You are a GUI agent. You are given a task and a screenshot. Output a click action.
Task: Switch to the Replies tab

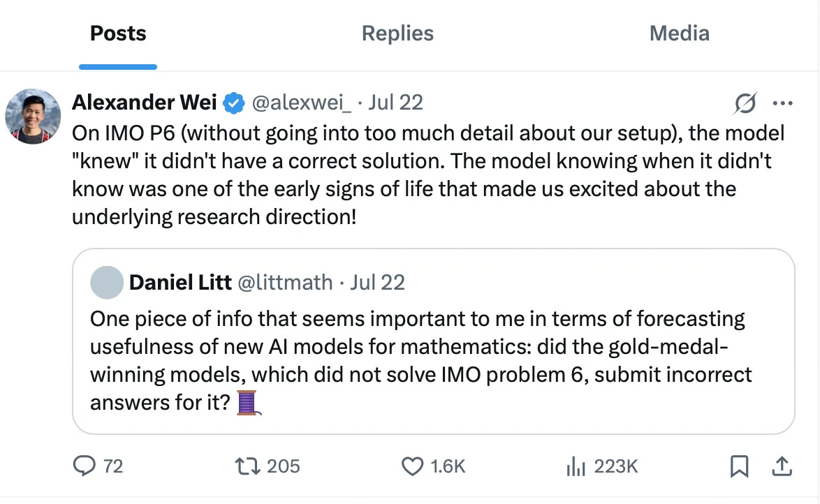coord(397,34)
